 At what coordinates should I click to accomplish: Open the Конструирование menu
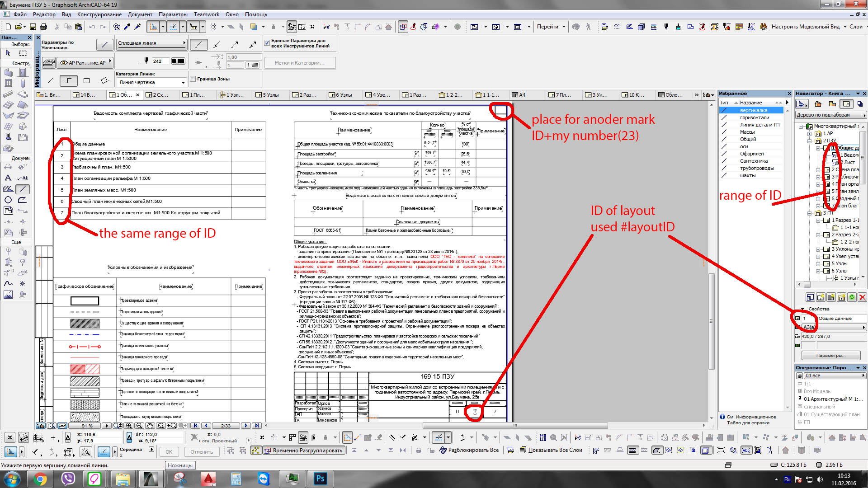point(99,14)
